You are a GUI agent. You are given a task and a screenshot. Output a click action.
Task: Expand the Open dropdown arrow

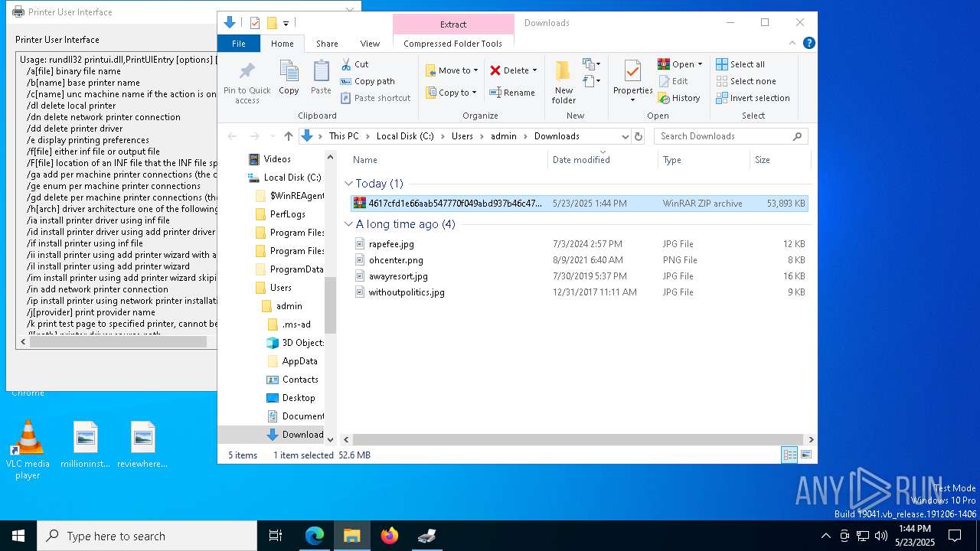[x=700, y=64]
